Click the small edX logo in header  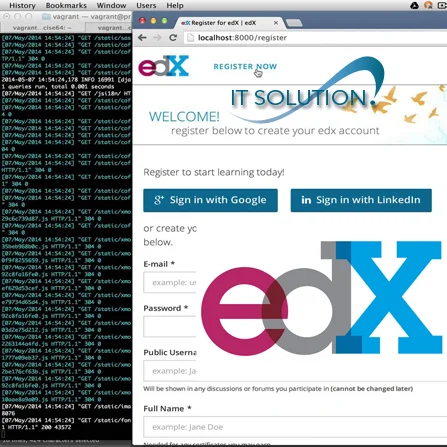(164, 66)
